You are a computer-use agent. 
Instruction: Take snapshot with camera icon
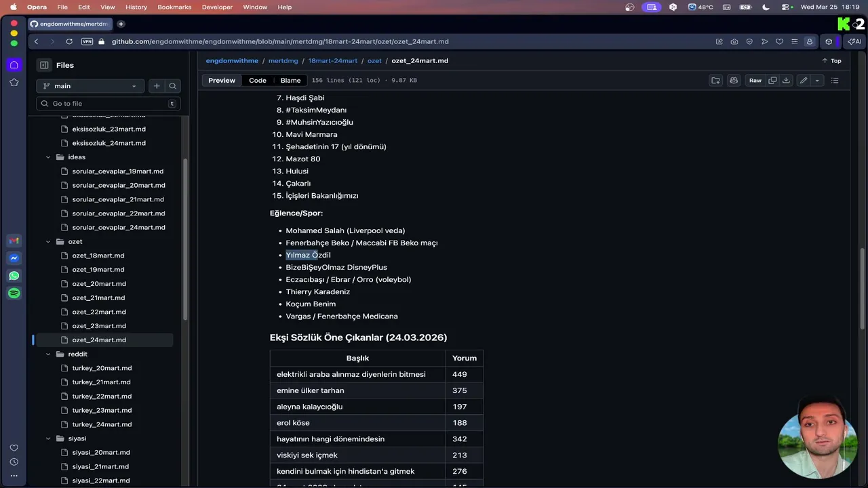tap(734, 41)
